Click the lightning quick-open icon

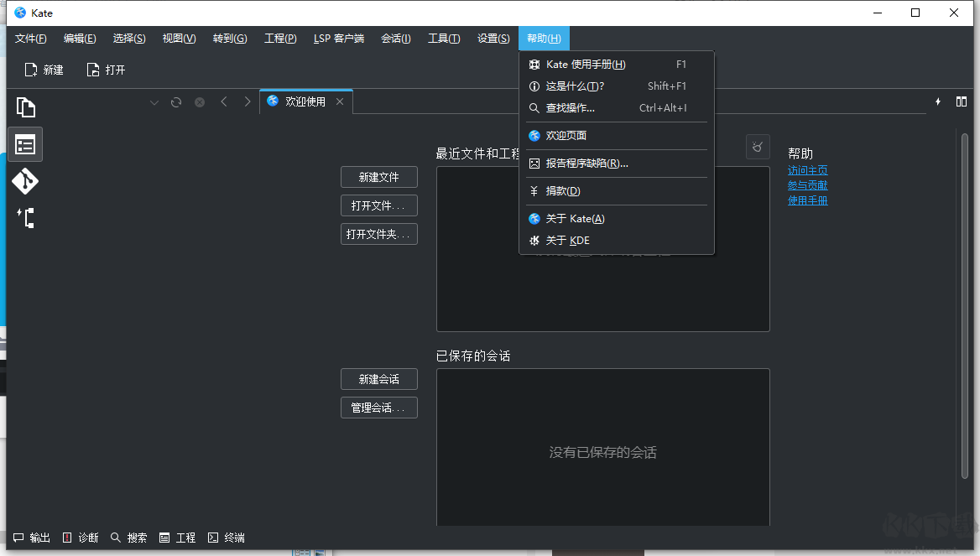click(x=938, y=101)
